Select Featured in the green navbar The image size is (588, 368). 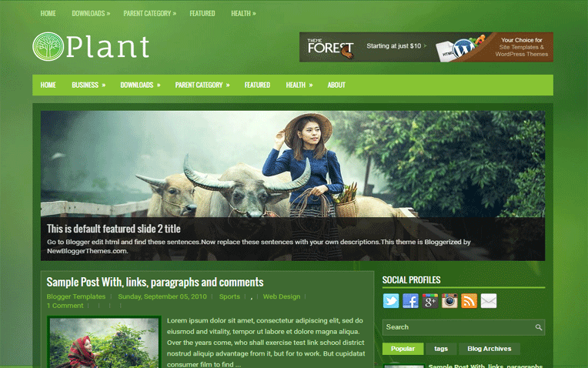point(257,85)
